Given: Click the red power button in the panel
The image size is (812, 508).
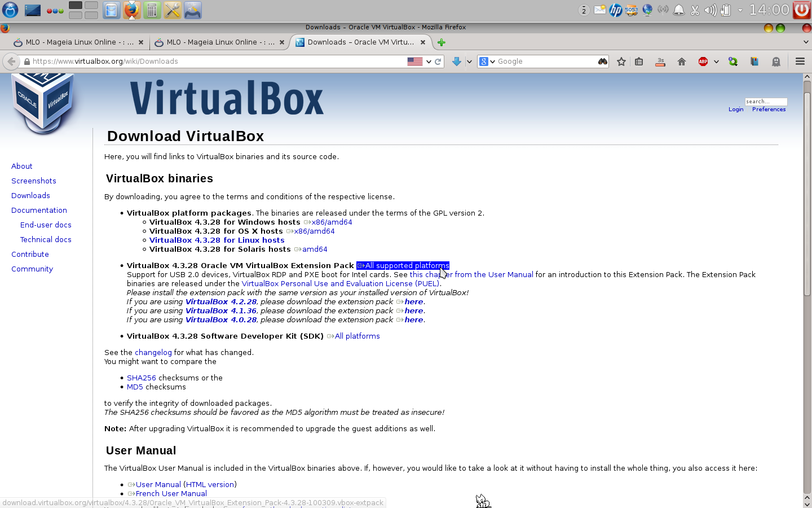Looking at the screenshot, I should (x=802, y=10).
